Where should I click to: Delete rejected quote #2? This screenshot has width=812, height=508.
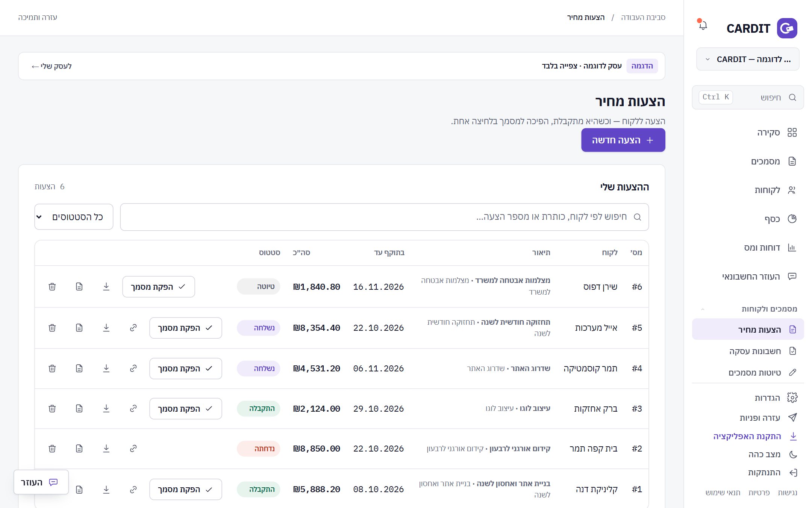pyautogui.click(x=52, y=449)
